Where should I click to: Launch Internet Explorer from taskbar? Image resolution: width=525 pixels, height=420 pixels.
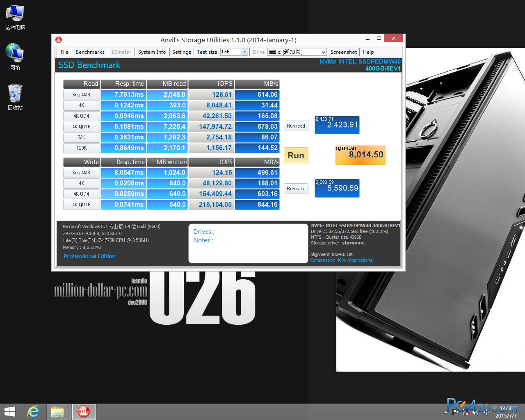pyautogui.click(x=33, y=411)
